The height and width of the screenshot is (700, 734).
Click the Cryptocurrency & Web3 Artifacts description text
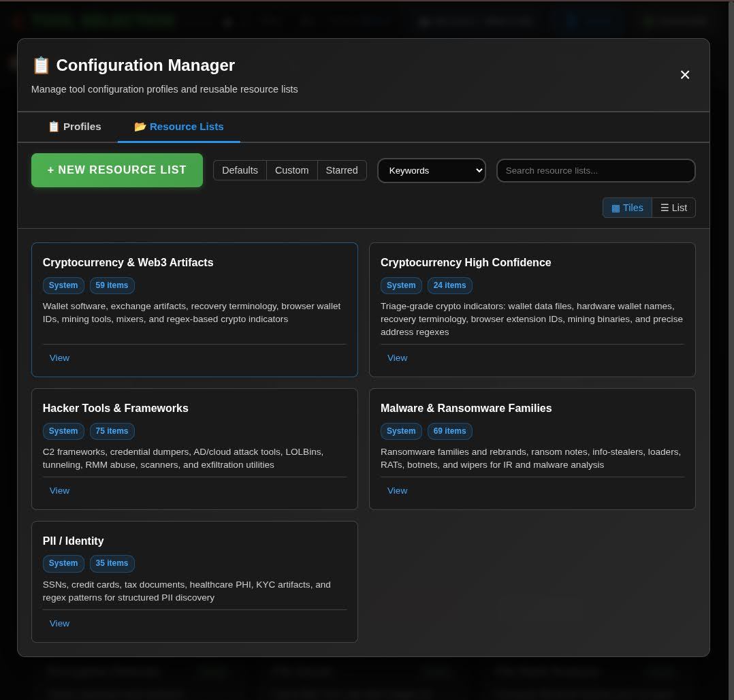(x=191, y=313)
